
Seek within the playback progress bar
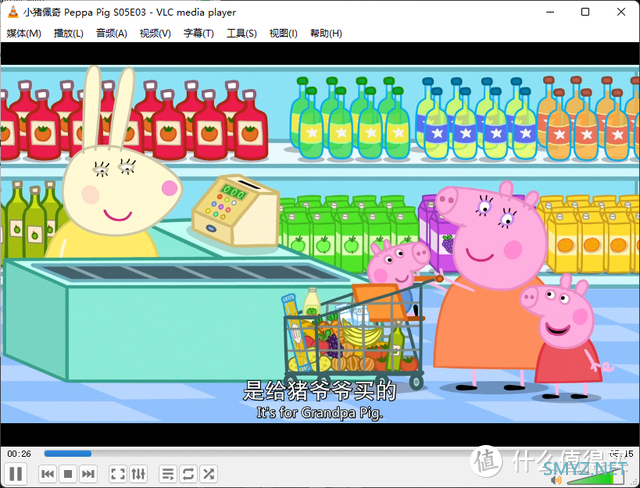click(x=324, y=453)
